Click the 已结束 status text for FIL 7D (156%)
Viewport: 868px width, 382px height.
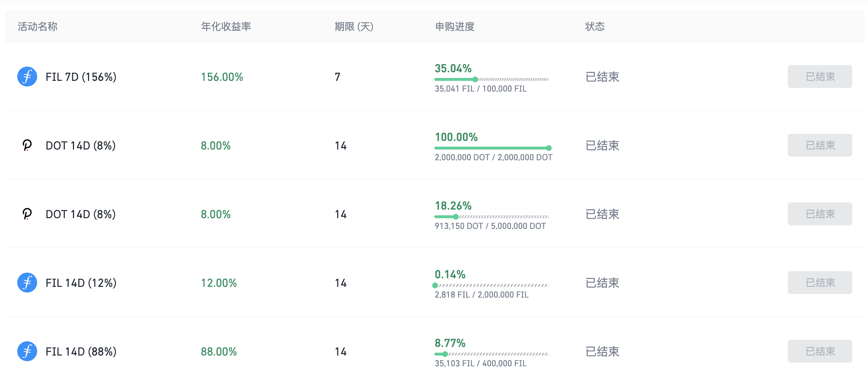click(x=602, y=77)
